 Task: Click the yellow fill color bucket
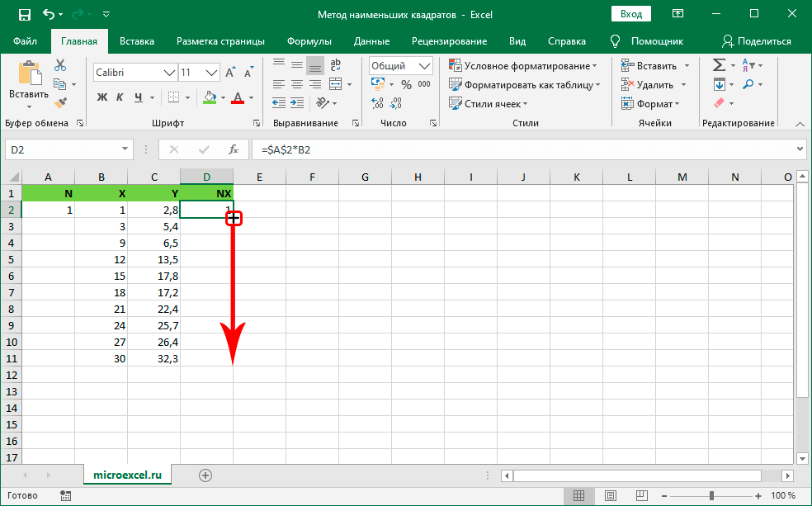coord(209,97)
